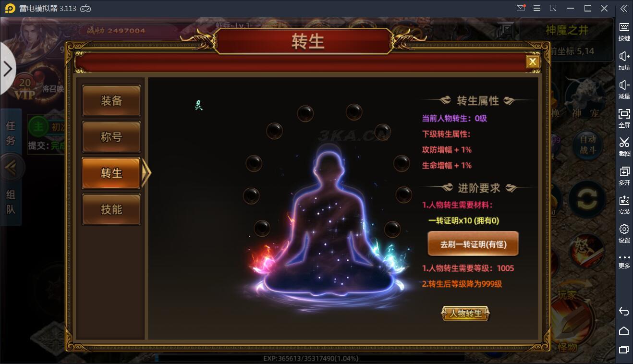633x364 pixels.
Task: Click the 人物转生 button
Action: click(x=465, y=314)
